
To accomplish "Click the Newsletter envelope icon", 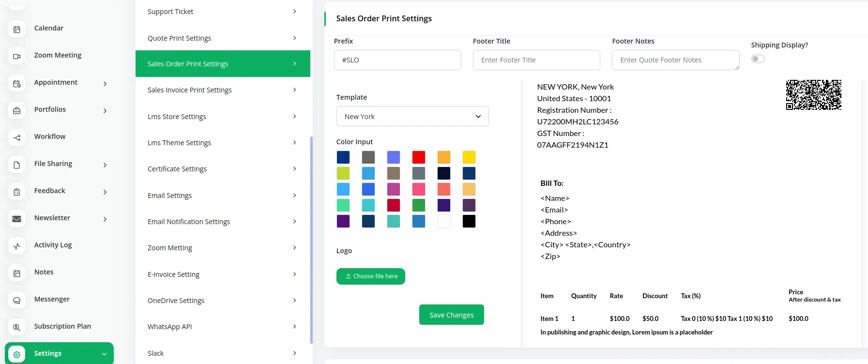I will [x=17, y=219].
